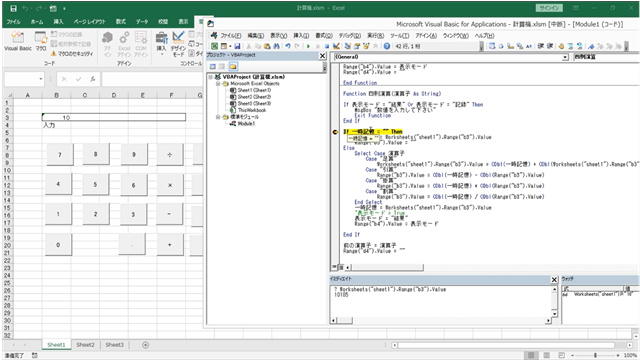Close the Project Explorer pane
Screen dimensions: 640x360
tap(322, 56)
